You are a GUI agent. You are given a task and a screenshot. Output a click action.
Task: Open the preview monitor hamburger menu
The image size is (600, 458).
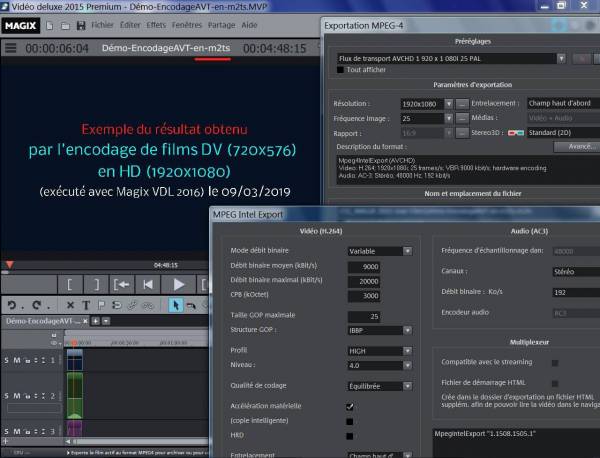pyautogui.click(x=11, y=48)
